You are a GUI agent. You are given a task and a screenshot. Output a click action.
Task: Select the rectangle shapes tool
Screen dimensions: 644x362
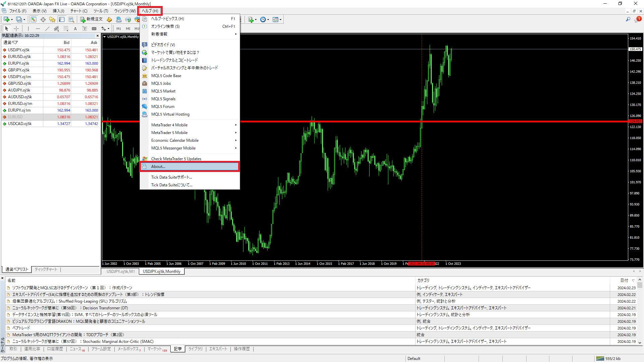pos(94,28)
